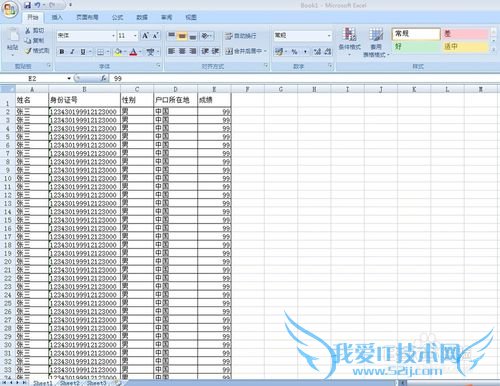Increase the cell indent
Image resolution: width=500 pixels, height=386 pixels.
point(215,51)
